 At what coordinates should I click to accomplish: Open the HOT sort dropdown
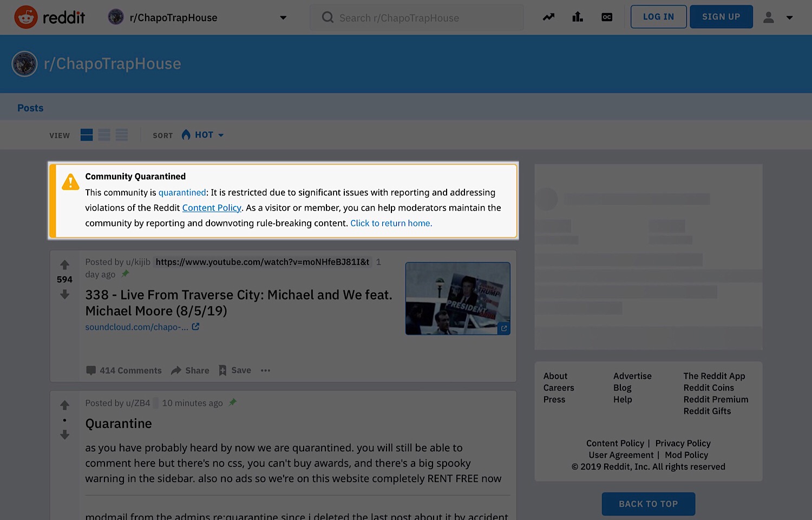203,135
